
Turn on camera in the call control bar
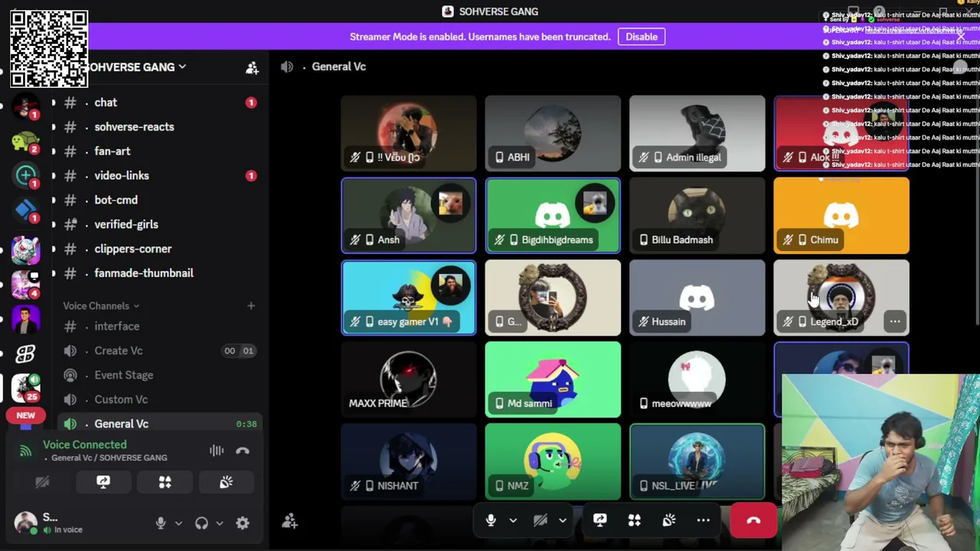(541, 520)
